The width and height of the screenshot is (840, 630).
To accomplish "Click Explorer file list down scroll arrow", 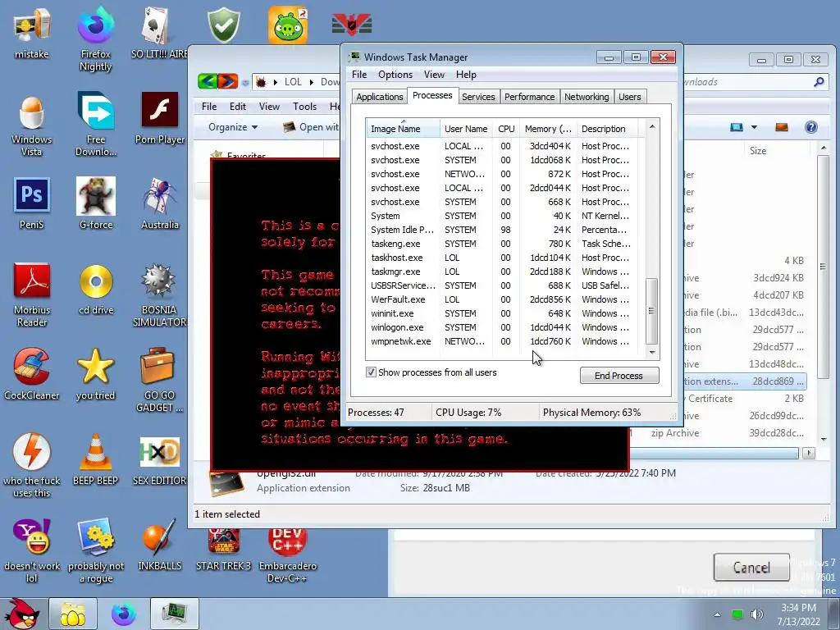I will click(824, 440).
